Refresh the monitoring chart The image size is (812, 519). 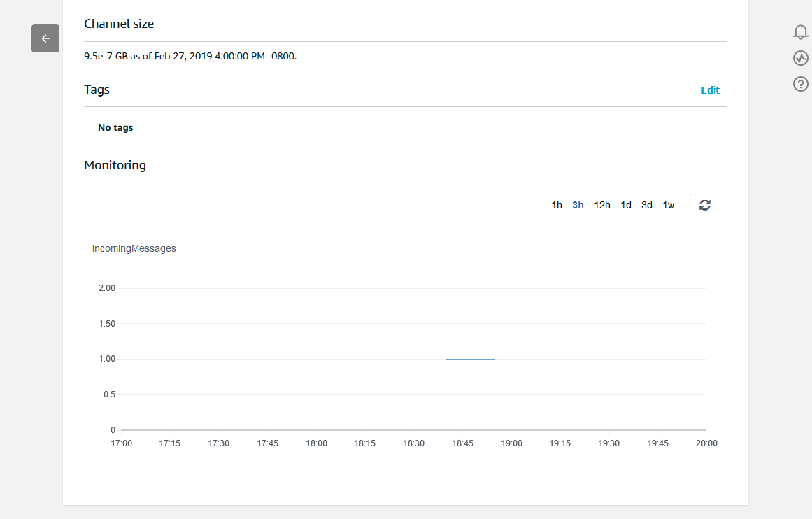pos(704,205)
